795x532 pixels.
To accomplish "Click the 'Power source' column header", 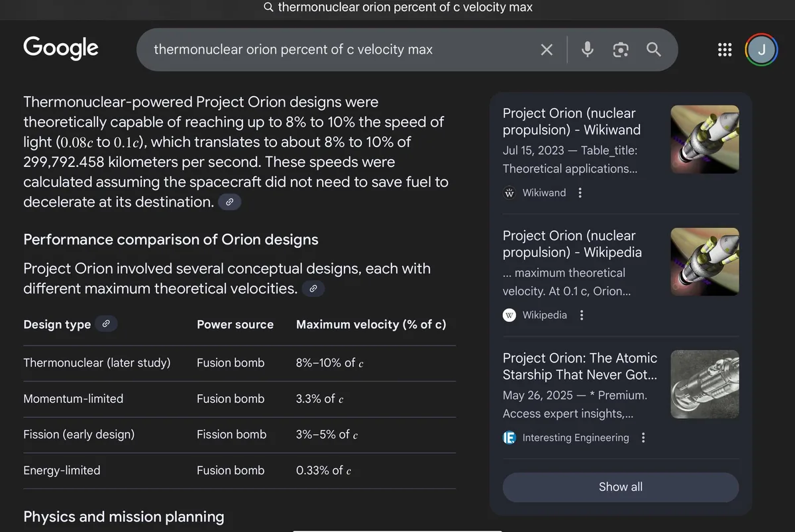I will (x=235, y=325).
